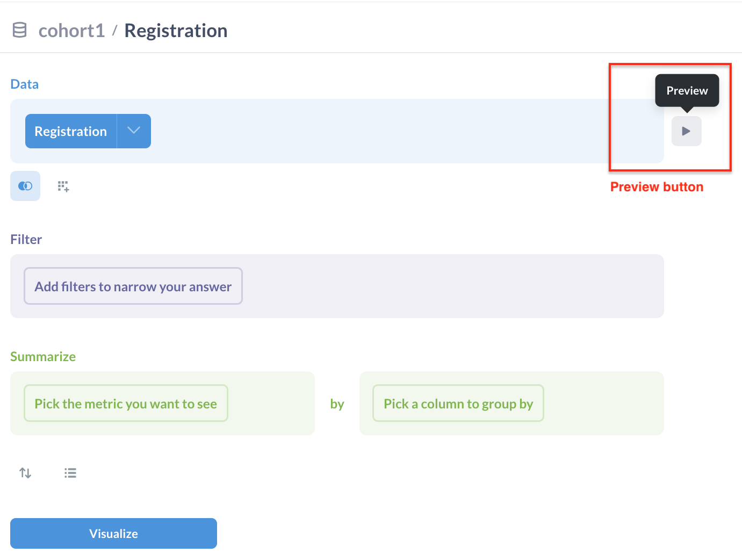Click the database icon beside cohort1
The width and height of the screenshot is (742, 560).
[x=19, y=30]
